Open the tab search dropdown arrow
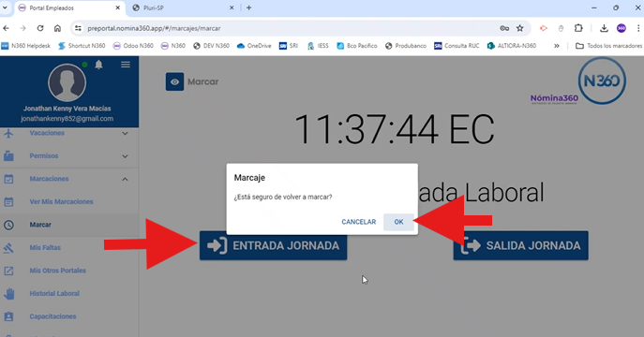 point(5,7)
